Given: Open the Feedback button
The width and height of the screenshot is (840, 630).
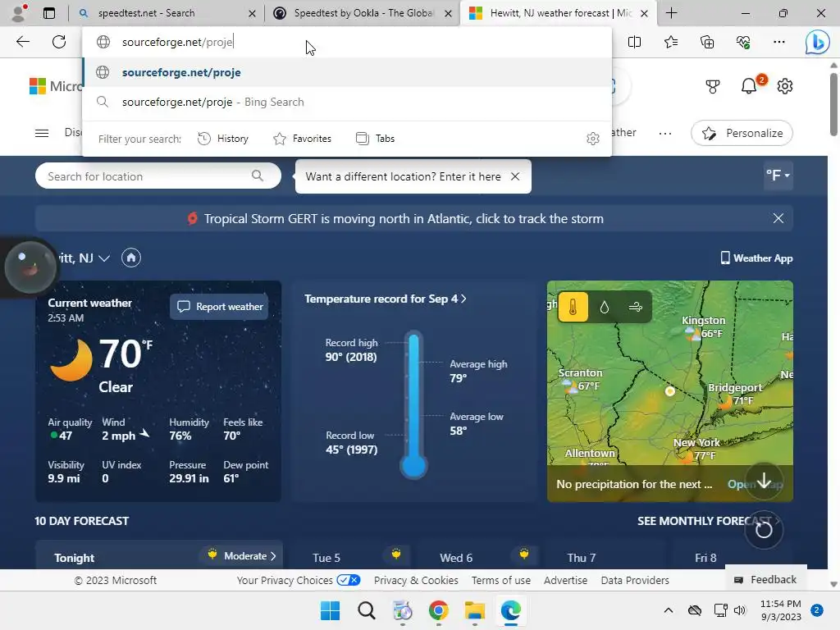Looking at the screenshot, I should pos(766,580).
